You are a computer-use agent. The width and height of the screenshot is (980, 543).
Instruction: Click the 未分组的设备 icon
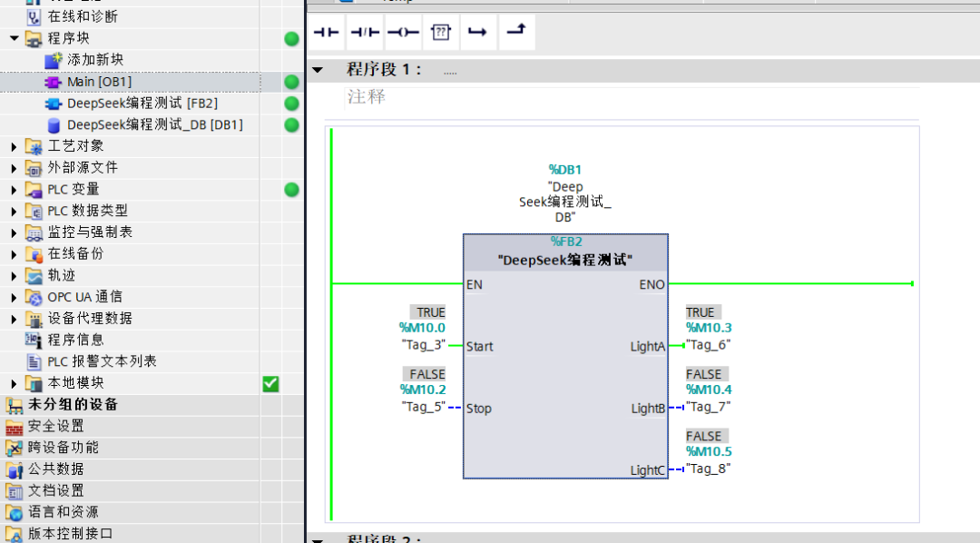14,405
